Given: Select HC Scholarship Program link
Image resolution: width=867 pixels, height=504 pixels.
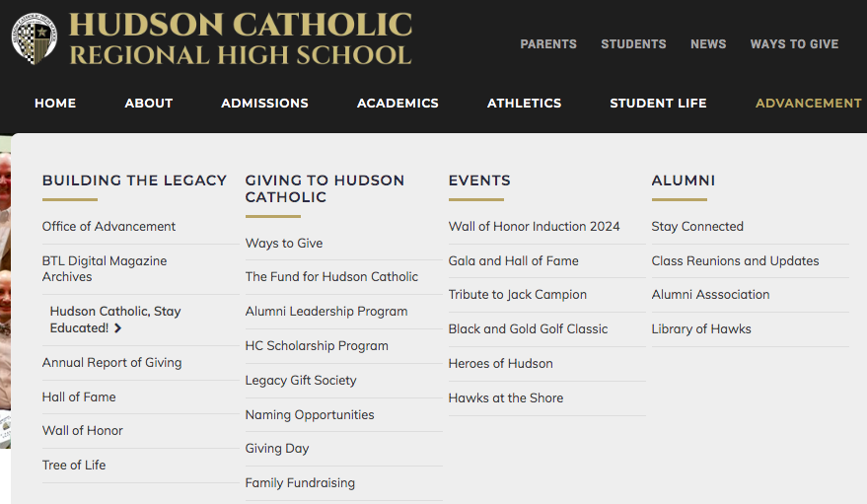Looking at the screenshot, I should tap(317, 345).
